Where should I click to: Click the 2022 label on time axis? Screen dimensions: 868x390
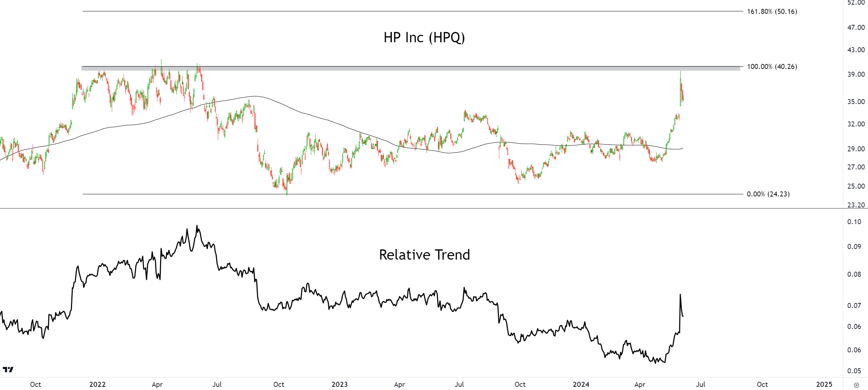click(x=97, y=384)
